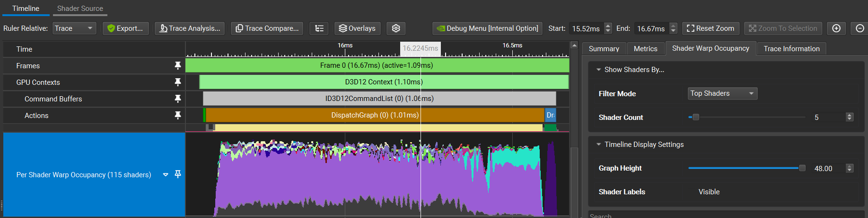Switch to the Shader Source tab

tap(80, 9)
